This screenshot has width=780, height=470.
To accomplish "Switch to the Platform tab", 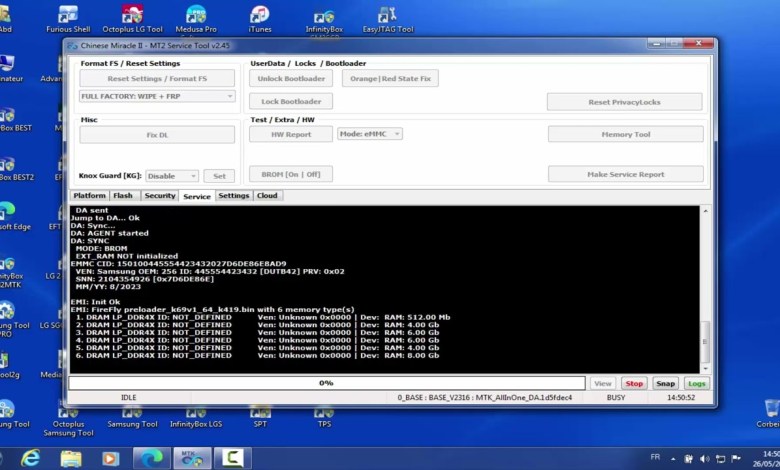I will 89,196.
